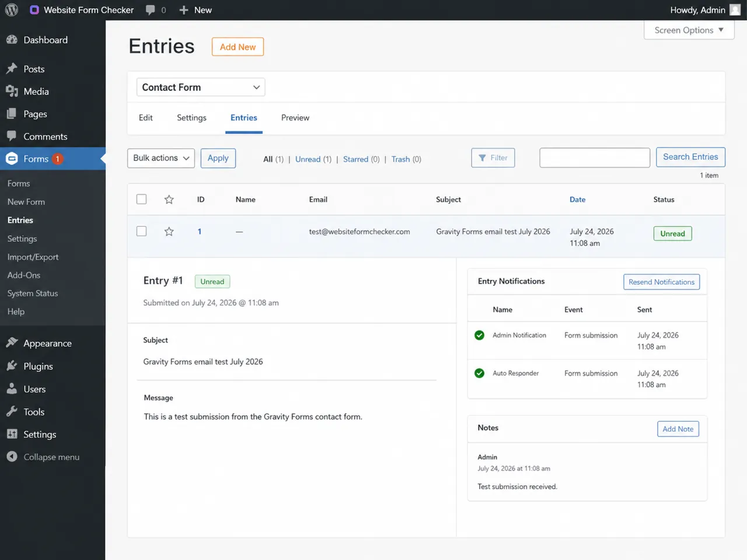Viewport: 747px width, 560px height.
Task: Click the Filter button
Action: click(493, 158)
